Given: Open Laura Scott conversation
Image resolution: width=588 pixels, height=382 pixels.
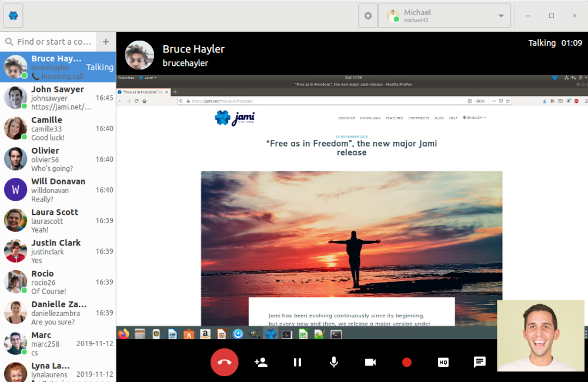Looking at the screenshot, I should [x=58, y=221].
